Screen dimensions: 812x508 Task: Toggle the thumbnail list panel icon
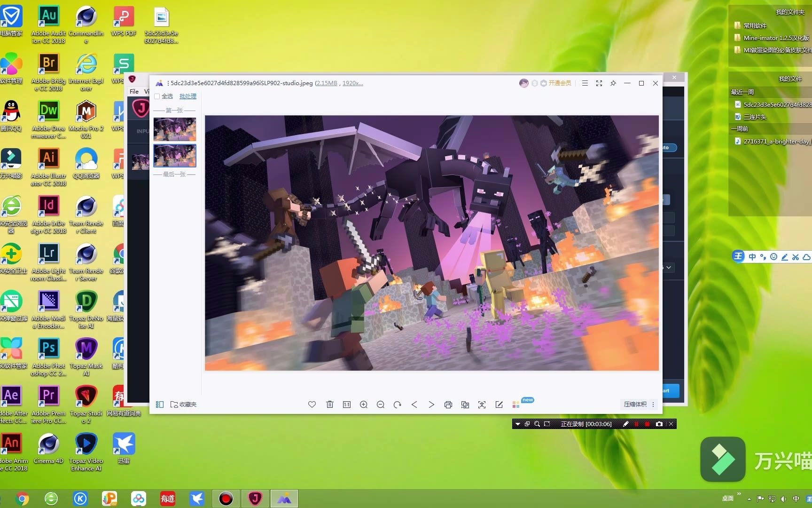point(160,405)
